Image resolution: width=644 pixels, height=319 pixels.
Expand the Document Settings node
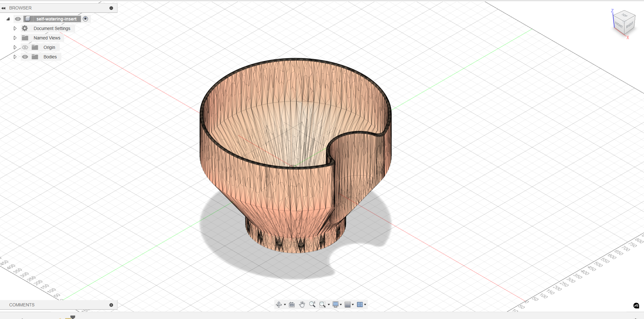coord(15,28)
